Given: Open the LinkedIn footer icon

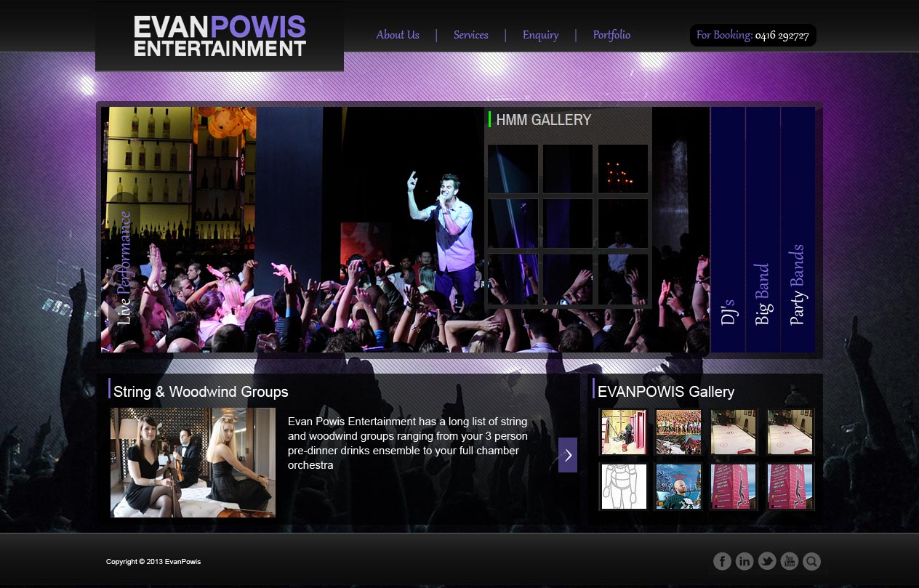Looking at the screenshot, I should pos(745,561).
